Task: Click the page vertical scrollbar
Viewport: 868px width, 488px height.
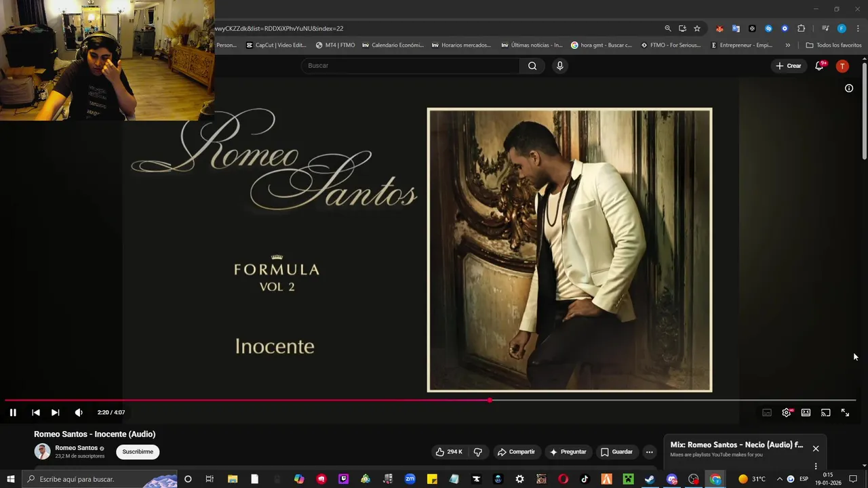Action: 865,112
